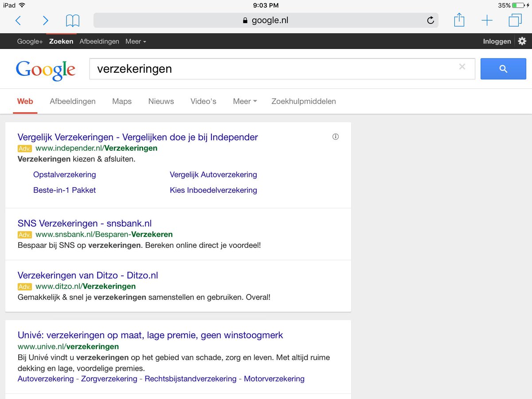
Task: Select the Web results tab
Action: 25,101
